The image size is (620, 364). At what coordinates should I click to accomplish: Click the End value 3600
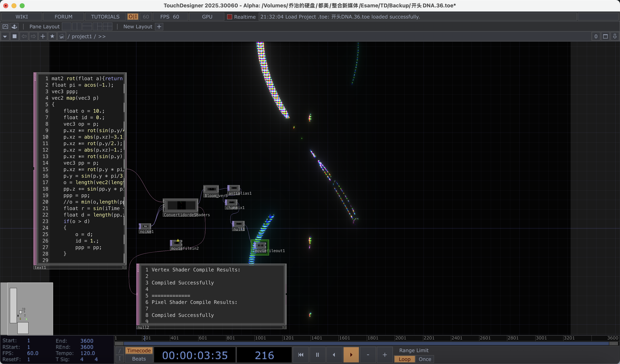point(87,341)
